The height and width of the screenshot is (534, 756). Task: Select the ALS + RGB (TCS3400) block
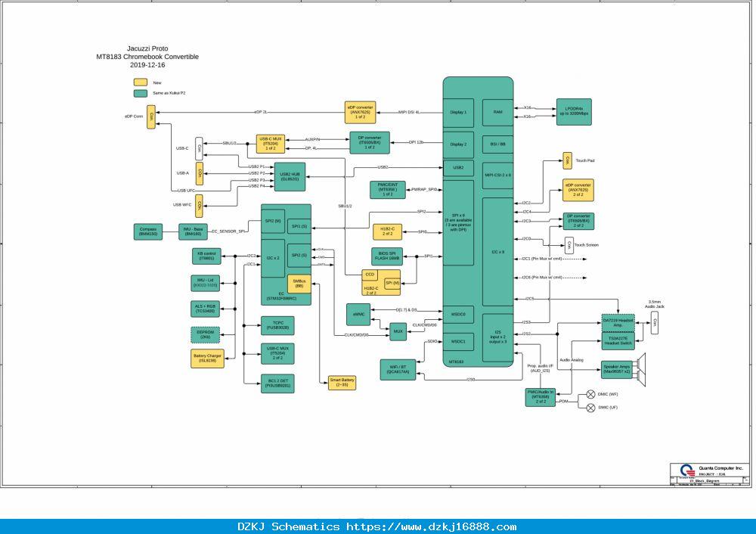[206, 309]
